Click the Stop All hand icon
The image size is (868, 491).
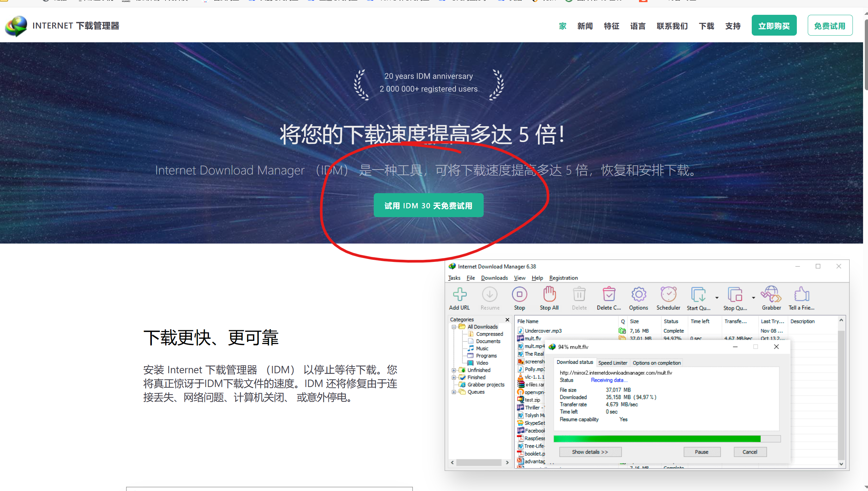[x=549, y=294]
